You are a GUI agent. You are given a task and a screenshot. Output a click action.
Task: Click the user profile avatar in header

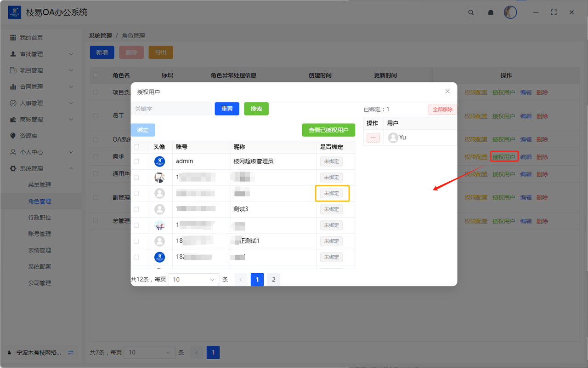point(510,12)
